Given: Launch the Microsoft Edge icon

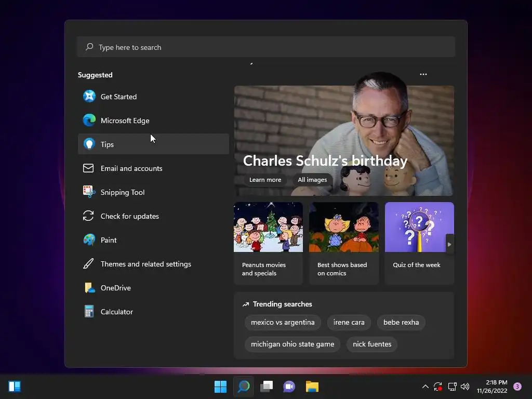Looking at the screenshot, I should 89,120.
